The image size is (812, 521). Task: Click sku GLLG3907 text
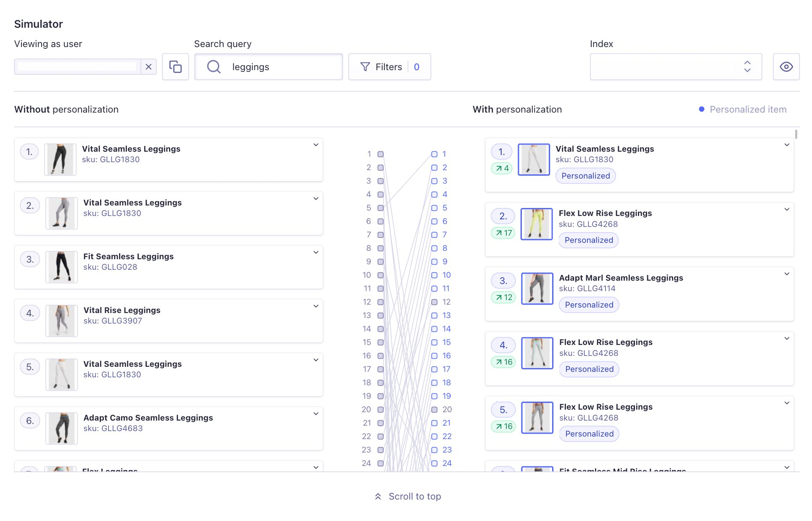click(113, 321)
